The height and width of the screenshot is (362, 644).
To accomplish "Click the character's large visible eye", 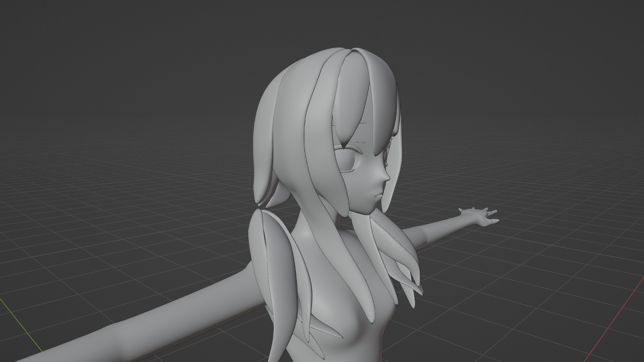I will [x=348, y=159].
